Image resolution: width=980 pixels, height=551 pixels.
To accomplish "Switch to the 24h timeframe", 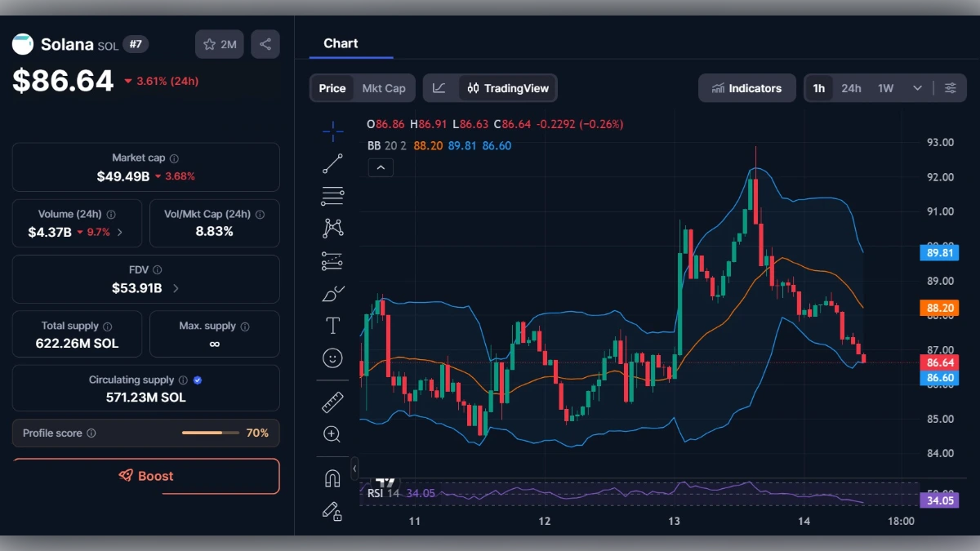I will pyautogui.click(x=851, y=87).
